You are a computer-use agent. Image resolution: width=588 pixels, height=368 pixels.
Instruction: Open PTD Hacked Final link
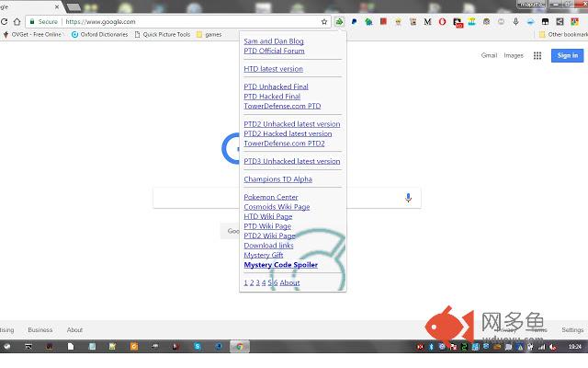pos(272,97)
